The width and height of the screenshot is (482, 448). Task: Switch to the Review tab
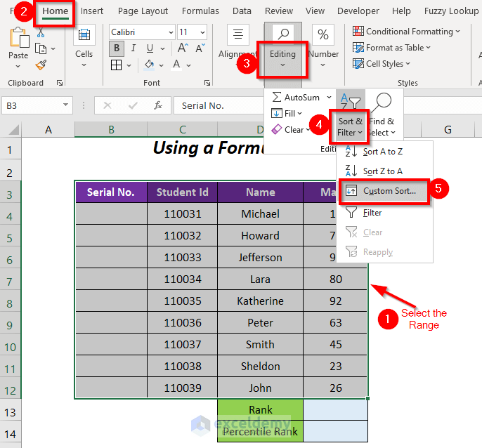[279, 11]
